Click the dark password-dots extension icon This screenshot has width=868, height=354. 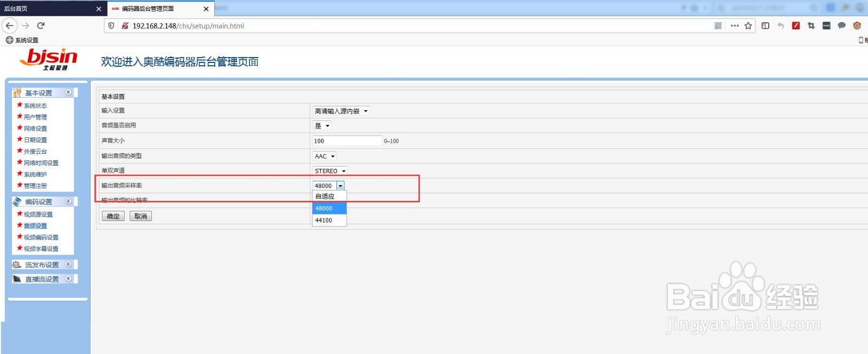pos(826,26)
